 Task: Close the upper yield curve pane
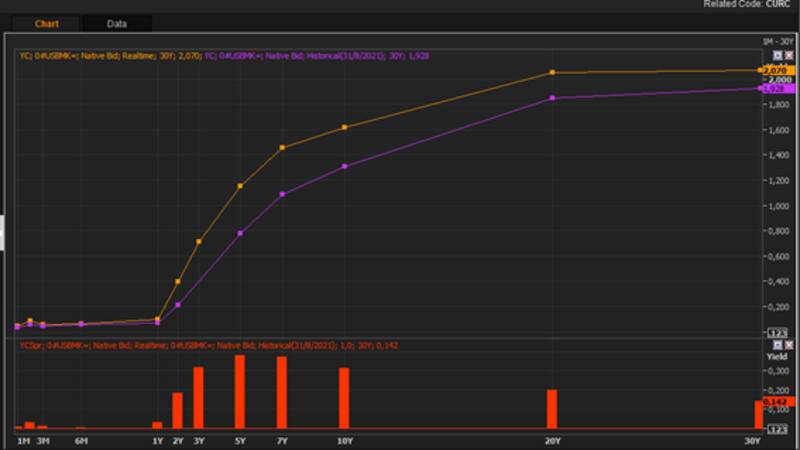point(789,55)
